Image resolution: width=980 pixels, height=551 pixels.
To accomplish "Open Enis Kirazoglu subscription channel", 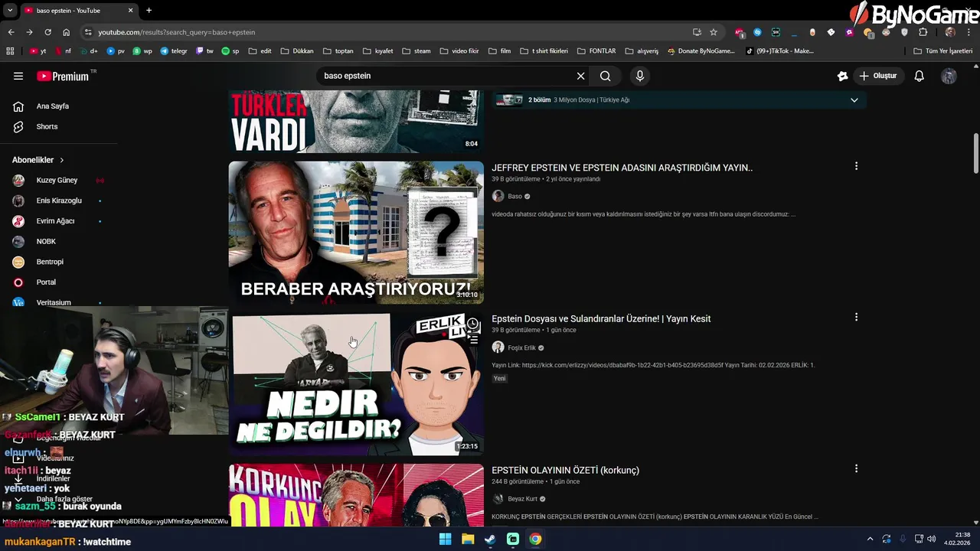I will tap(59, 201).
